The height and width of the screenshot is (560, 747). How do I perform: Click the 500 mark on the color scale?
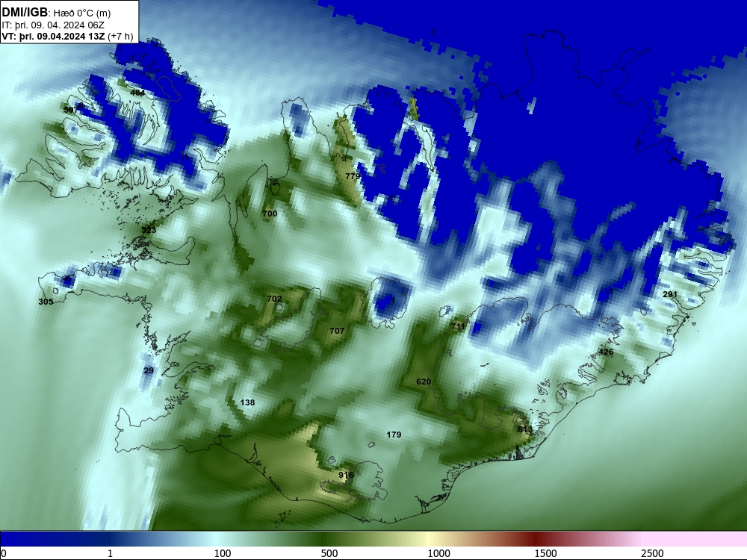pos(329,553)
